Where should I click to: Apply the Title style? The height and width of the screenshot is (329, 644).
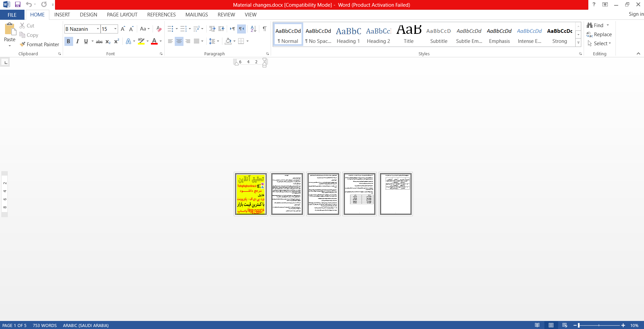click(409, 35)
